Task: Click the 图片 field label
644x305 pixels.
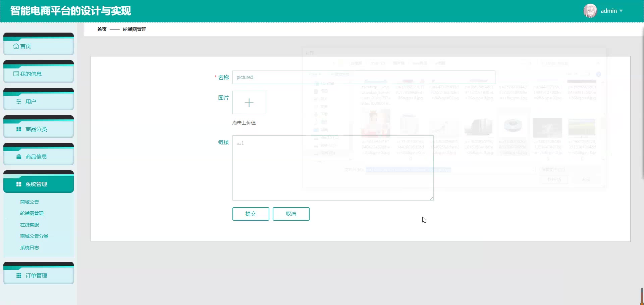Action: pyautogui.click(x=223, y=98)
